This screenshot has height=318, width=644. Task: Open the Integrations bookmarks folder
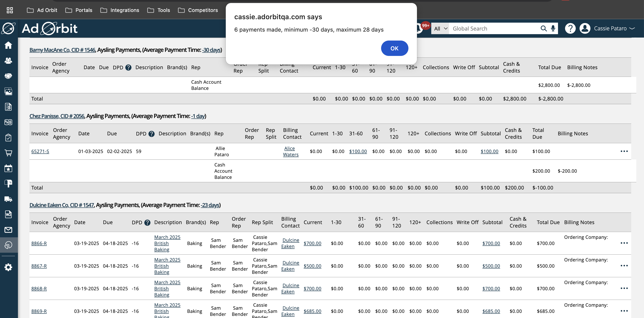120,10
